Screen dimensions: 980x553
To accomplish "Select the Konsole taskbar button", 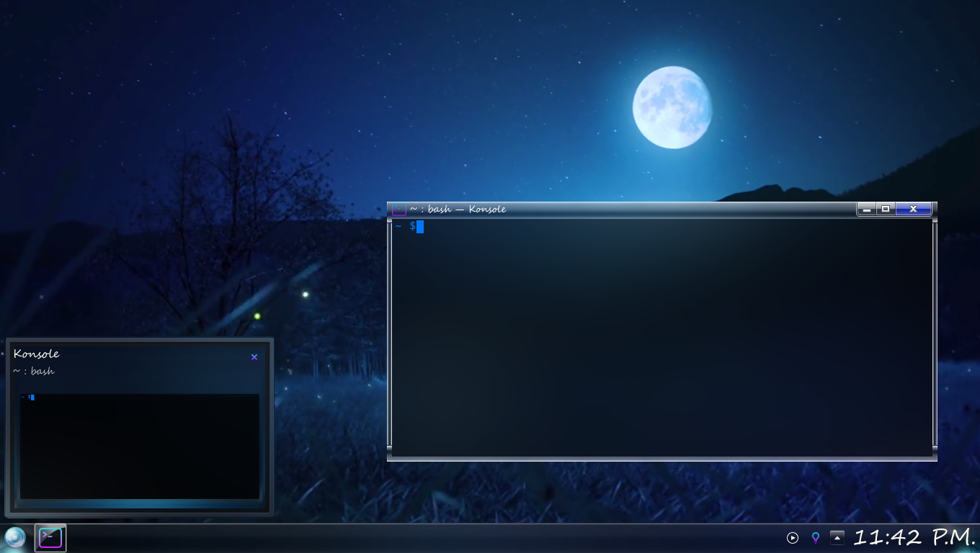I will click(50, 538).
